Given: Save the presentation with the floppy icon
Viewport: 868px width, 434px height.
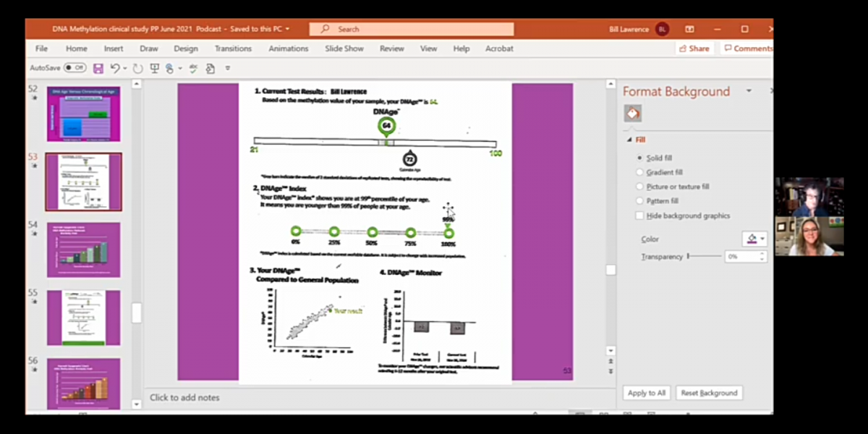Looking at the screenshot, I should [98, 68].
